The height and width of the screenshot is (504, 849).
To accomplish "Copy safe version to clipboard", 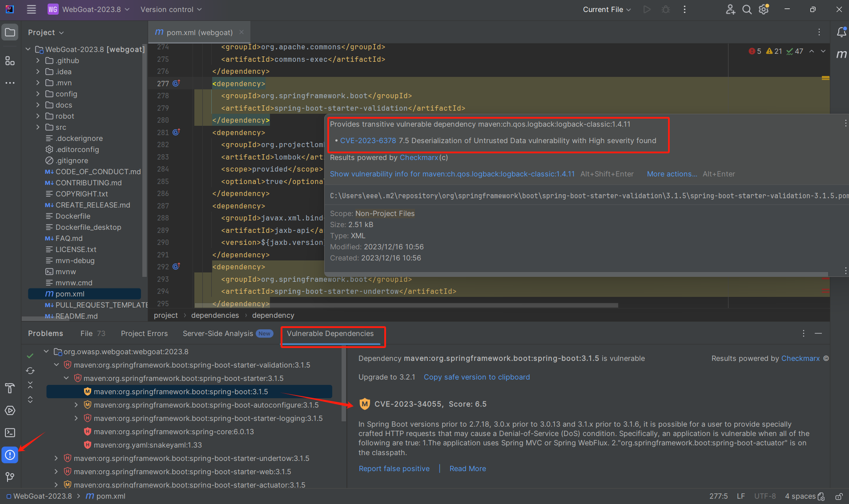I will point(477,377).
